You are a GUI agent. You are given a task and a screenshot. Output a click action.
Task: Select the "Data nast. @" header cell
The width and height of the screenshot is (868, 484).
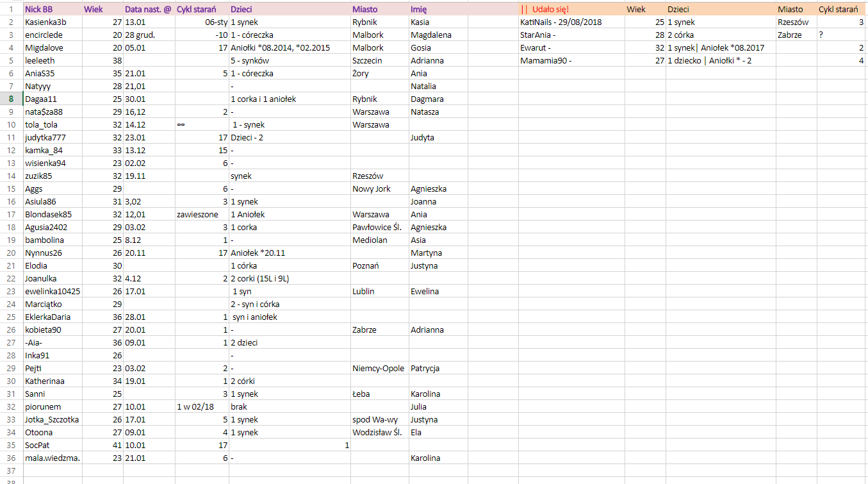tap(148, 10)
